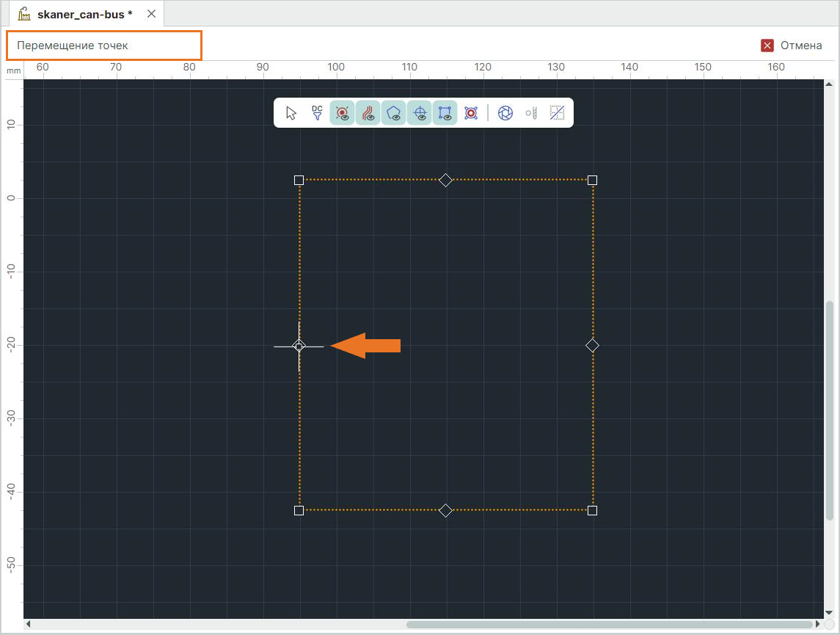Toggle pad visibility eye icon
This screenshot has width=840, height=635.
[343, 113]
